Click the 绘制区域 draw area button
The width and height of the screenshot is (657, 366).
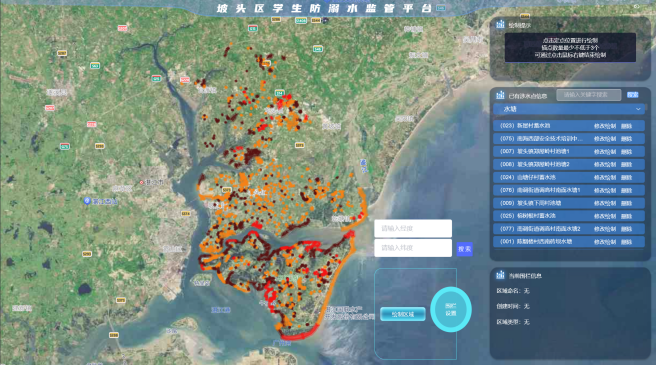pos(403,314)
